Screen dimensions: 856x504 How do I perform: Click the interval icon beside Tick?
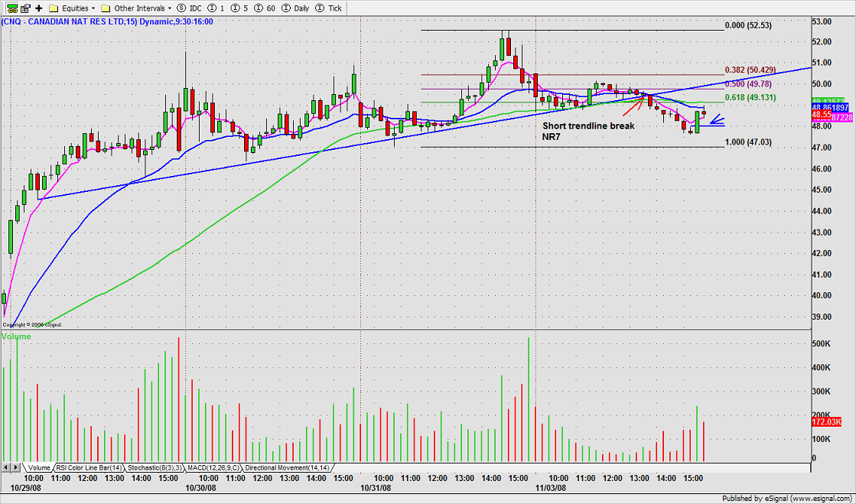[x=320, y=8]
